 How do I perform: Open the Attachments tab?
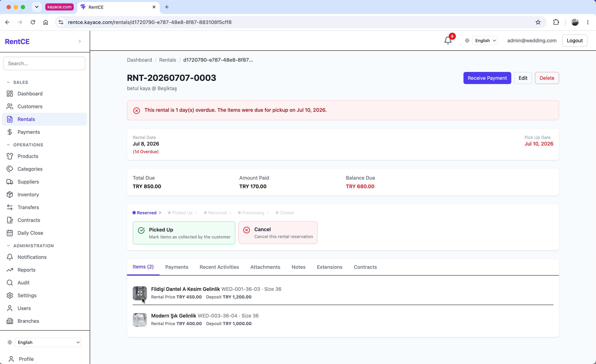point(265,267)
